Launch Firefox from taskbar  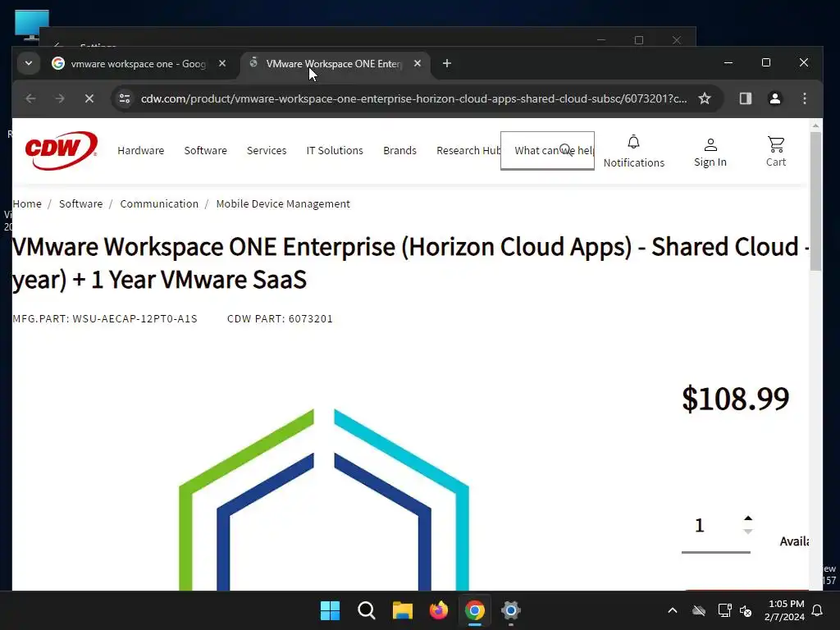click(x=439, y=610)
